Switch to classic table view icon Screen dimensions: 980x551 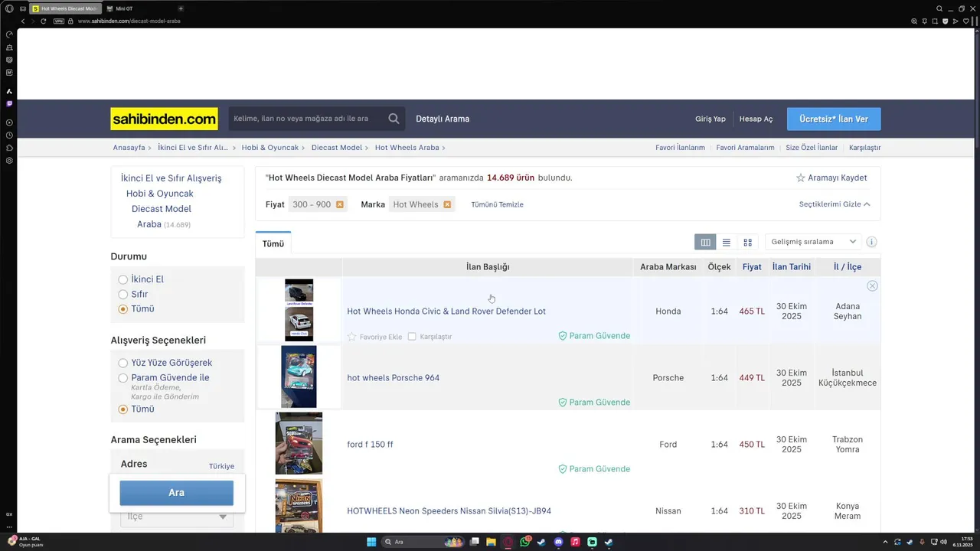(x=705, y=242)
